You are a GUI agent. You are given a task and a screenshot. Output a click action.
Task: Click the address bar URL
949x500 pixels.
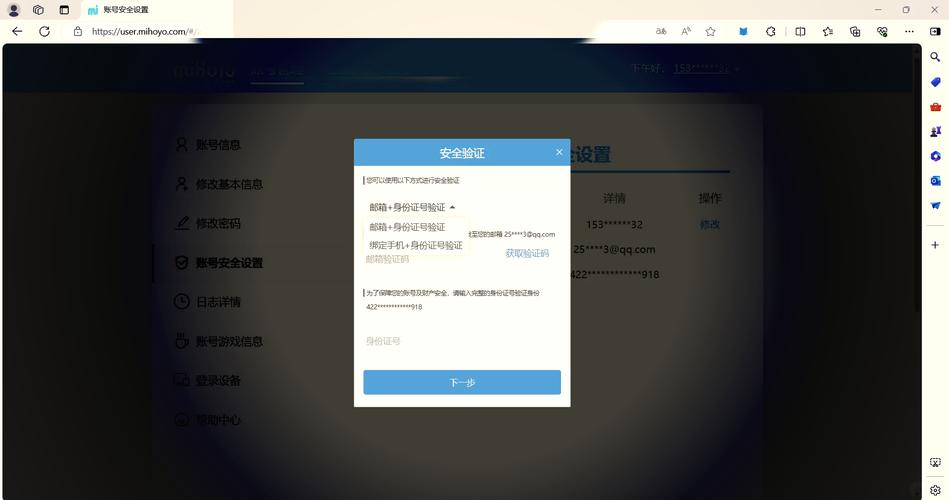(x=143, y=31)
